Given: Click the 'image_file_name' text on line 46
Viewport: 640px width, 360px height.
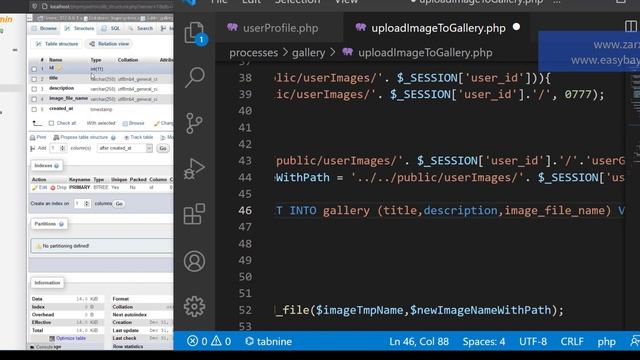Looking at the screenshot, I should point(554,211).
